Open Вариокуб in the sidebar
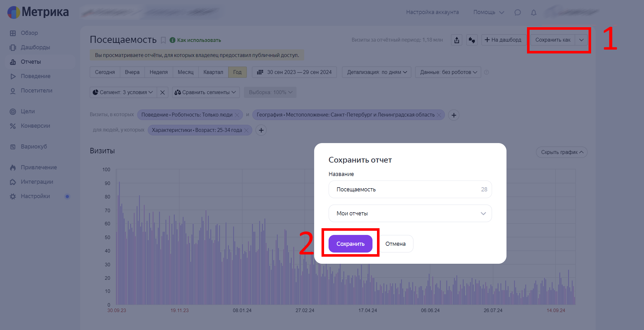 click(34, 147)
